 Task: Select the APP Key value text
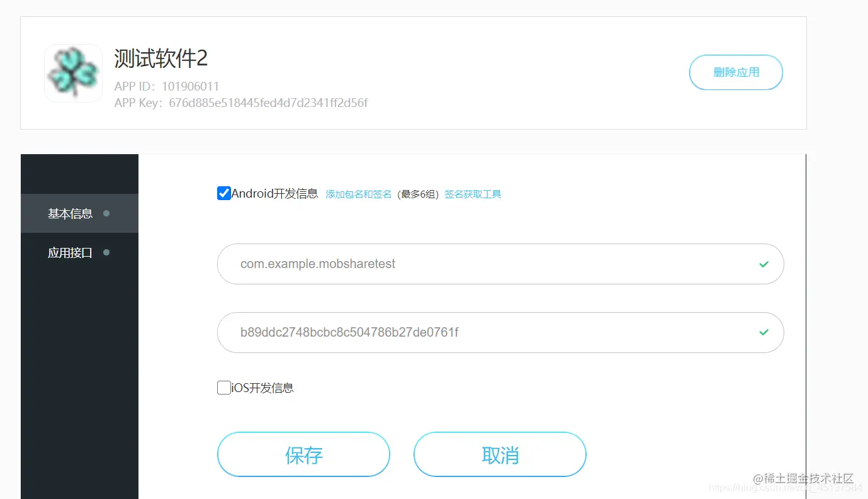268,103
